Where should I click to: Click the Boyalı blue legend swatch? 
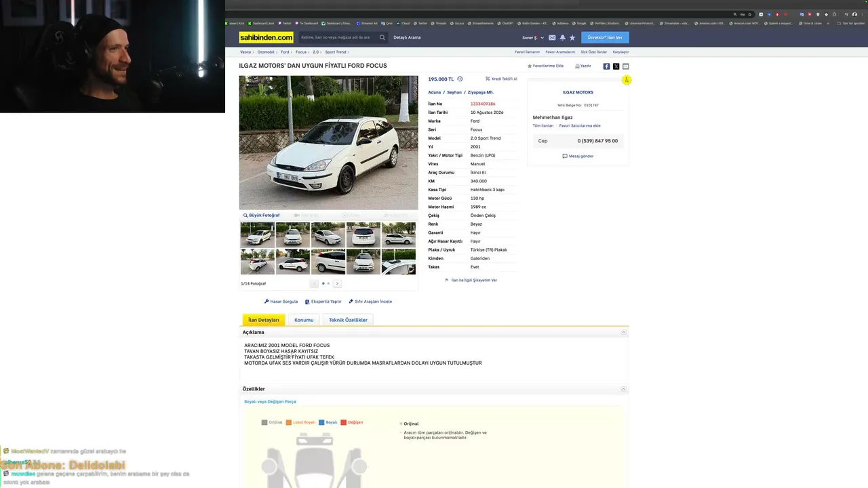pyautogui.click(x=321, y=422)
